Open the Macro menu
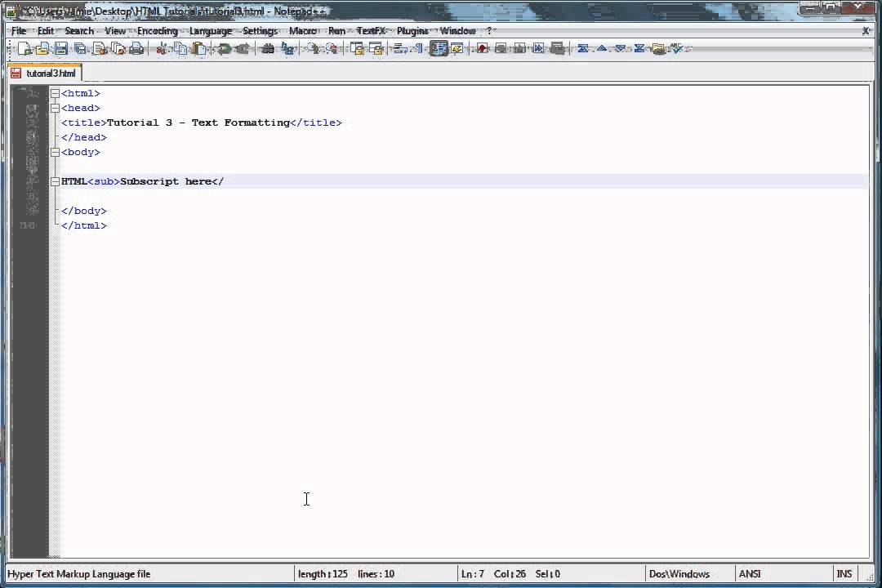 303,31
